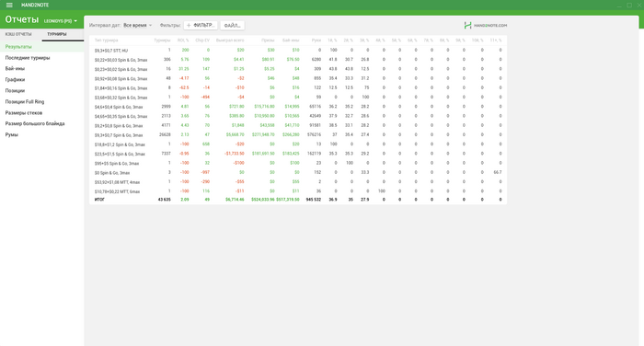Open the HAND2NOTE.COM link
Image resolution: width=644 pixels, height=346 pixels.
pos(486,26)
